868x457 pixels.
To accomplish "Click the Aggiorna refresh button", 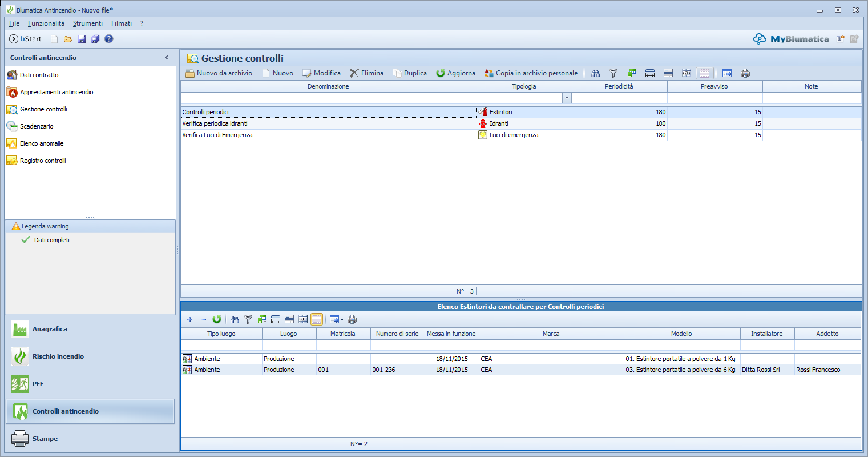I will coord(456,73).
